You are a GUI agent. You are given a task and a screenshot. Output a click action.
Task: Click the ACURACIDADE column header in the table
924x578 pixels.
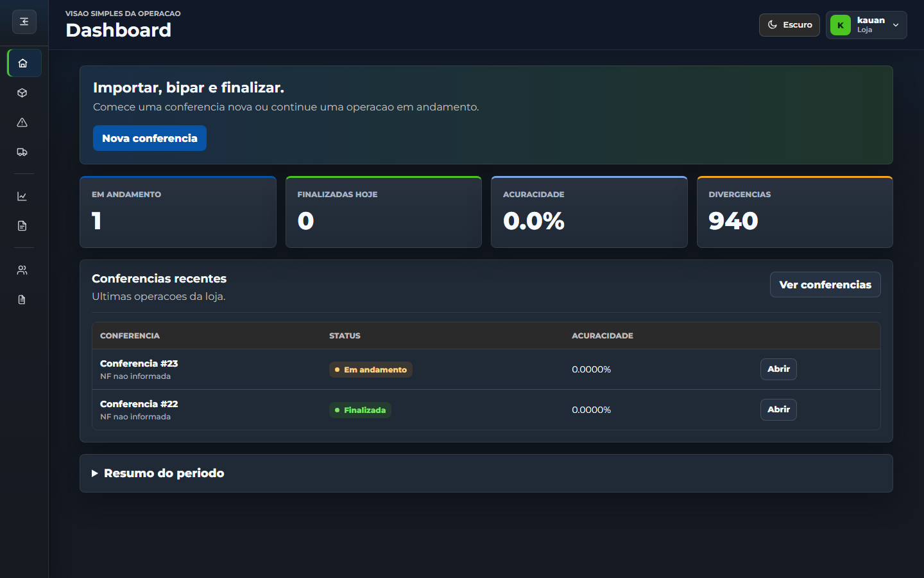(x=603, y=336)
